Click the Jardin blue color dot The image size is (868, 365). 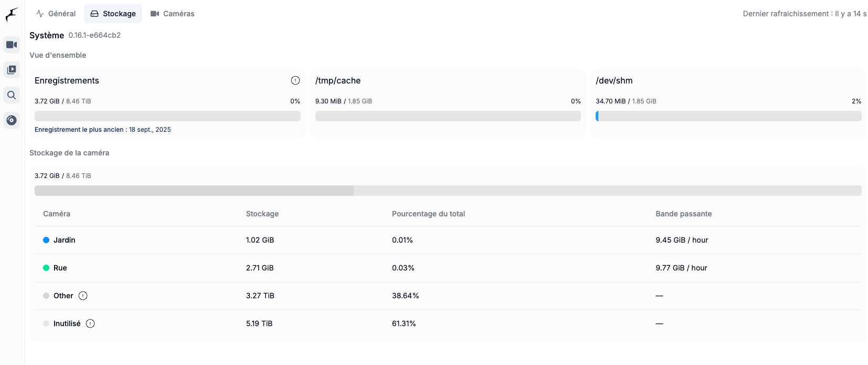click(x=46, y=240)
